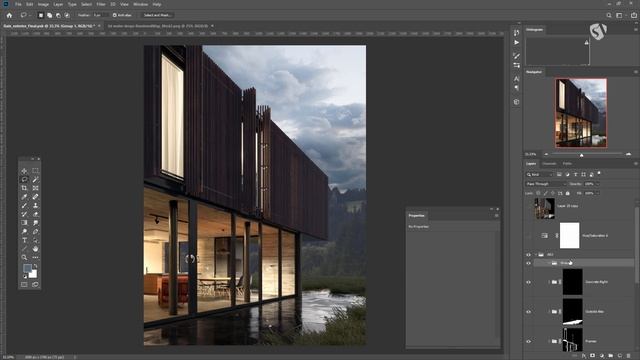640x360 pixels.
Task: Switch to the Channels tab
Action: tap(549, 164)
